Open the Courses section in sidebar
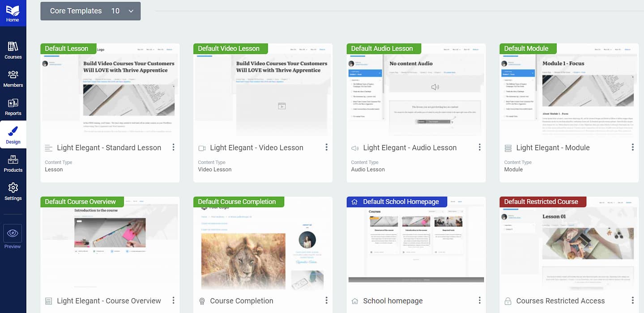This screenshot has width=644, height=313. (13, 50)
